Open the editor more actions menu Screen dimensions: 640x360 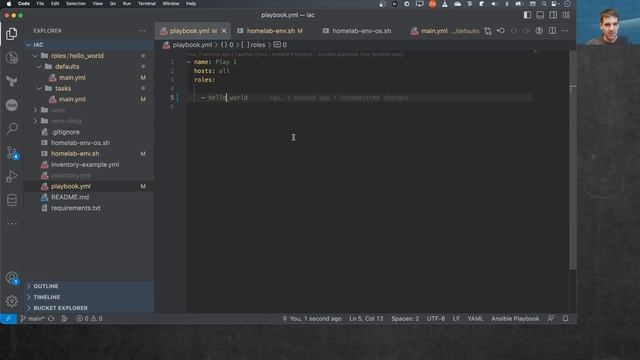pos(565,31)
